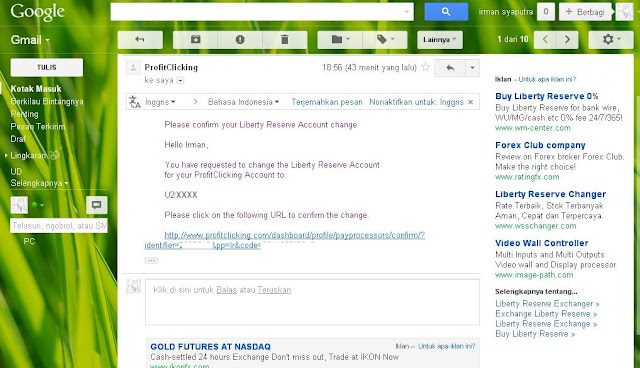Click the TULIS compose button

click(47, 67)
